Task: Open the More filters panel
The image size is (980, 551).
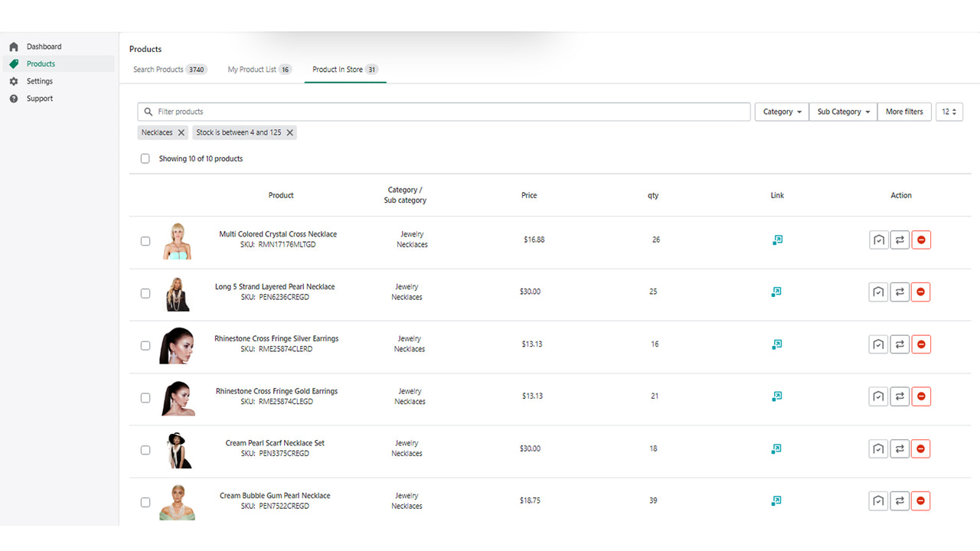Action: (x=904, y=111)
